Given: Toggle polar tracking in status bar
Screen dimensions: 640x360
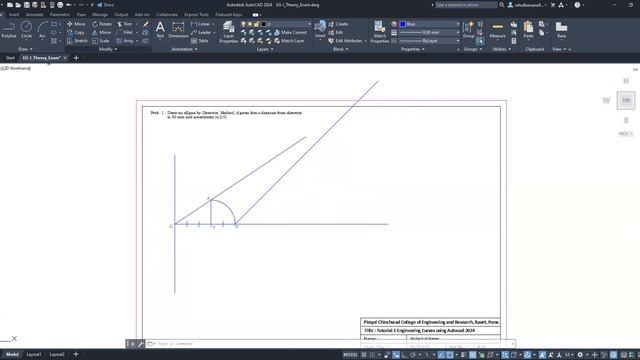Looking at the screenshot, I should pyautogui.click(x=413, y=355).
